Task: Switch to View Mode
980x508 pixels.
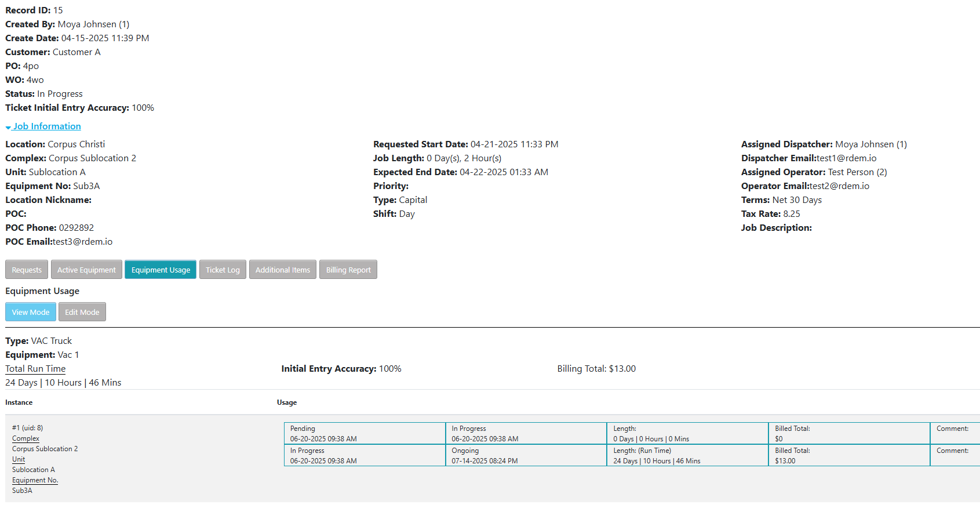Action: pos(31,312)
